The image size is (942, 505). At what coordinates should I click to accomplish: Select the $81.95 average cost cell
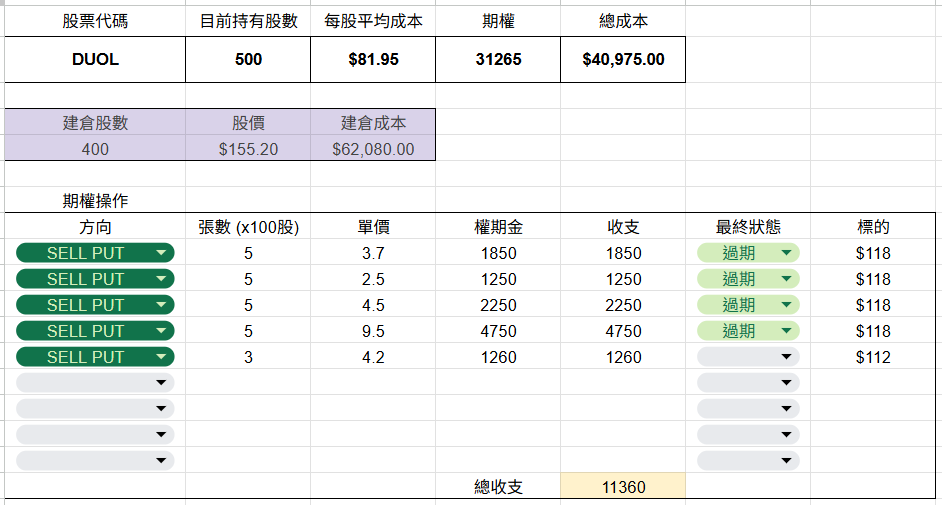373,59
